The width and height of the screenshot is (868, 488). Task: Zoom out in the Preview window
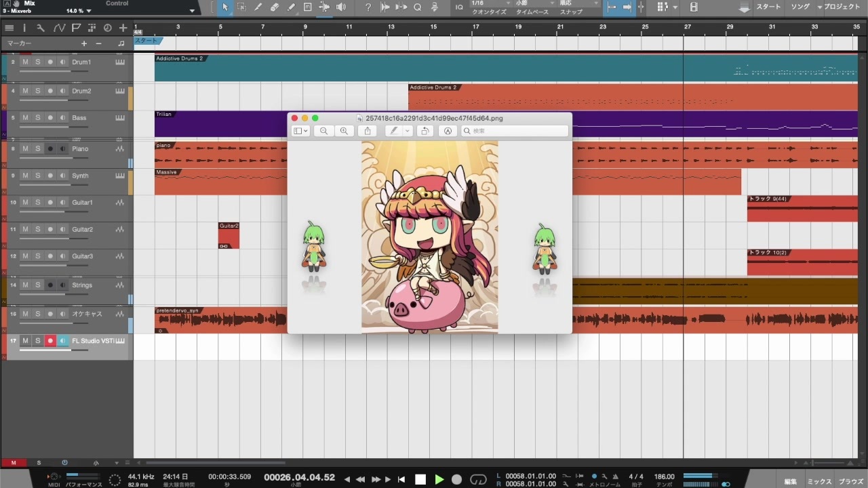click(323, 131)
